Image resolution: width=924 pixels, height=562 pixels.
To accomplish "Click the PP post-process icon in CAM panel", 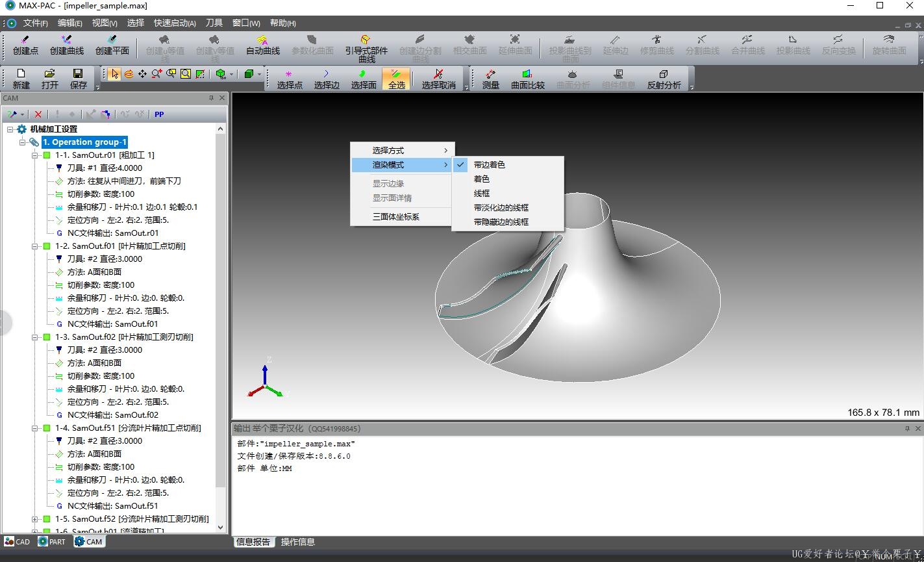I will [x=159, y=114].
